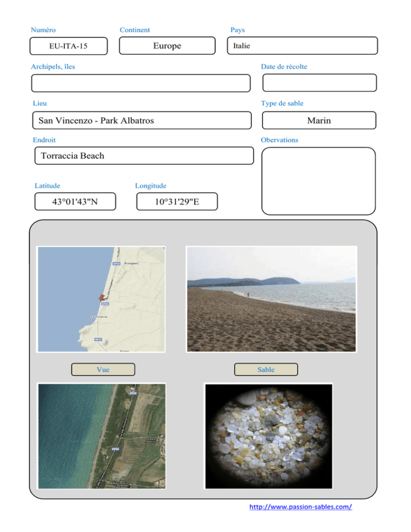Viewport: 411px width, 532px height.
Task: Open the sand grains macro photo
Action: pos(269,436)
